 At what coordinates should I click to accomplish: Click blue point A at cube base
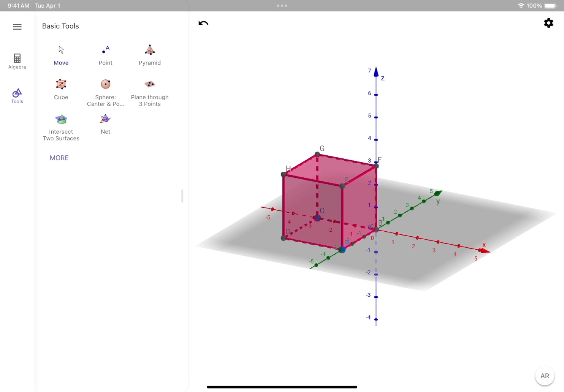(x=342, y=250)
